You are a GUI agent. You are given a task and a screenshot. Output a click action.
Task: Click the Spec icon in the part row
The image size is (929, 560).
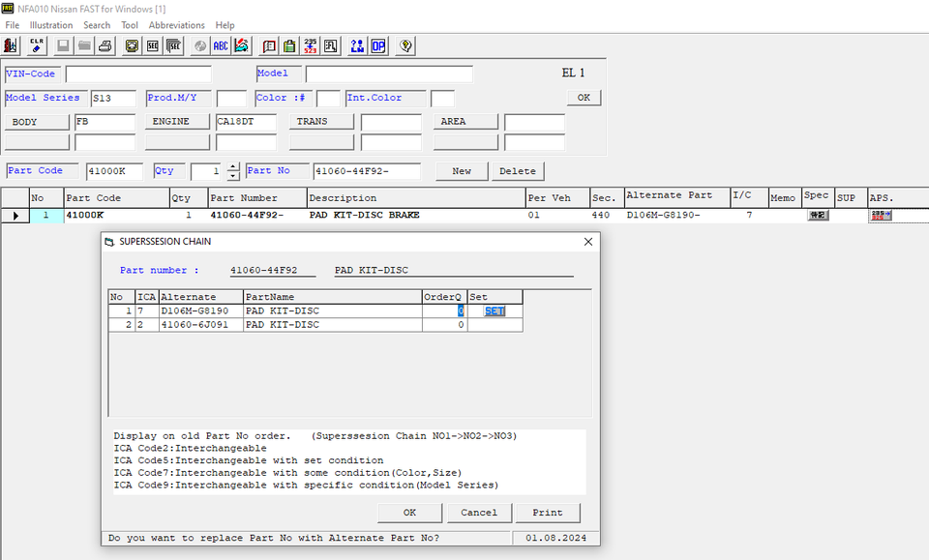[x=817, y=216]
